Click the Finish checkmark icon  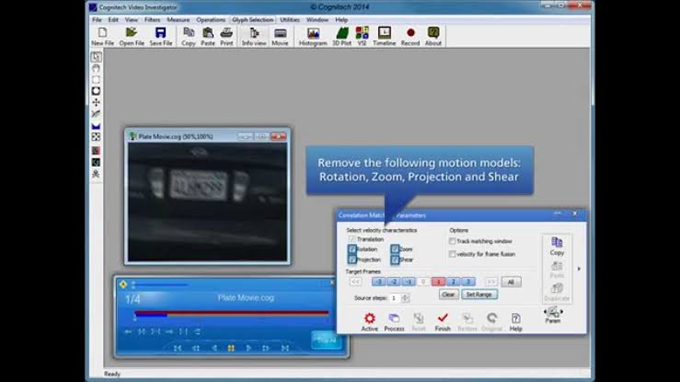pyautogui.click(x=442, y=322)
